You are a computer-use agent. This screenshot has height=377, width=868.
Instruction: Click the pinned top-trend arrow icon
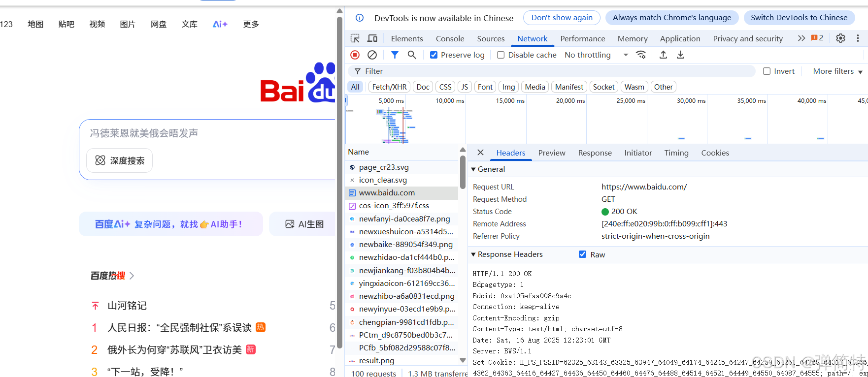(x=95, y=306)
